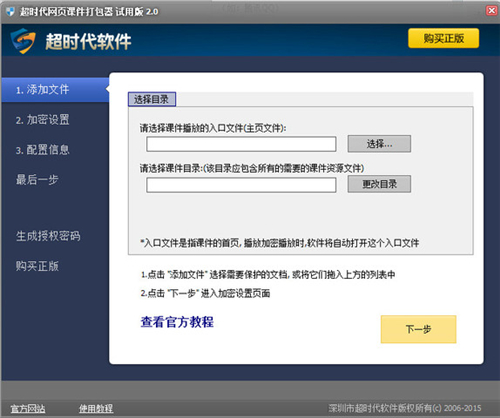Click instruction line 1.点击 "添加文件"
This screenshot has height=418, width=500.
click(268, 275)
